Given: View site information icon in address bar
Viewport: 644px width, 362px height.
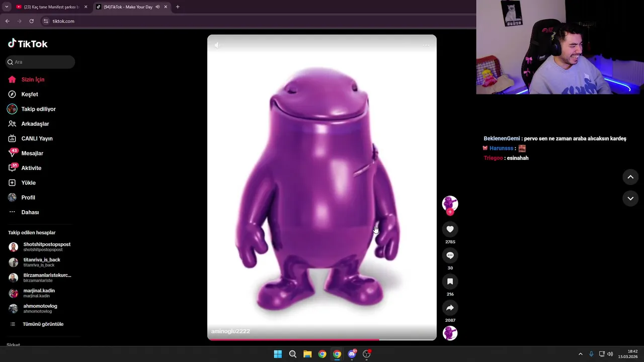Looking at the screenshot, I should pos(46,21).
